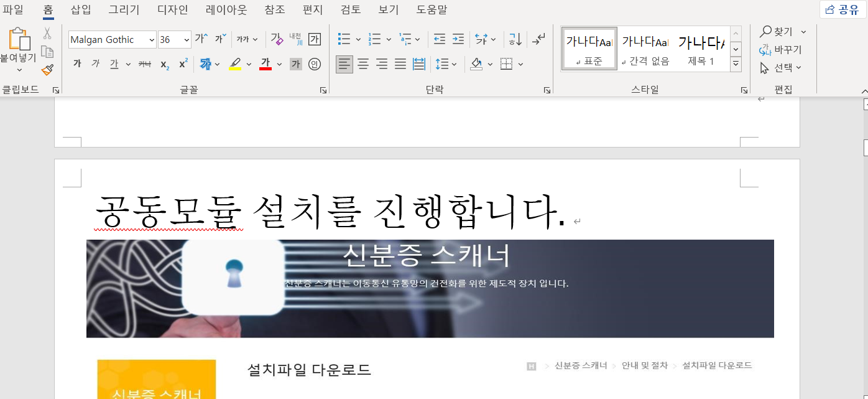Open the font group dialog launcher
The image size is (868, 399).
point(323,90)
